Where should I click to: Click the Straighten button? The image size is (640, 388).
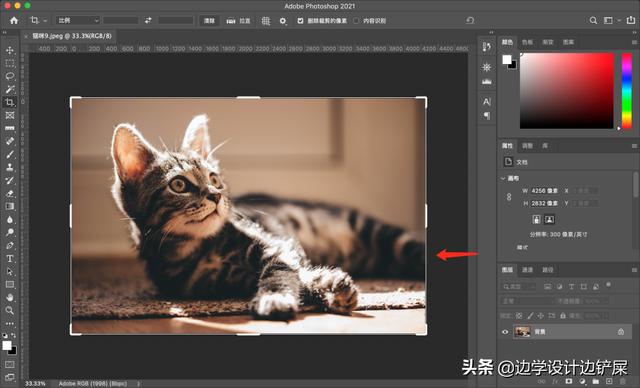238,20
